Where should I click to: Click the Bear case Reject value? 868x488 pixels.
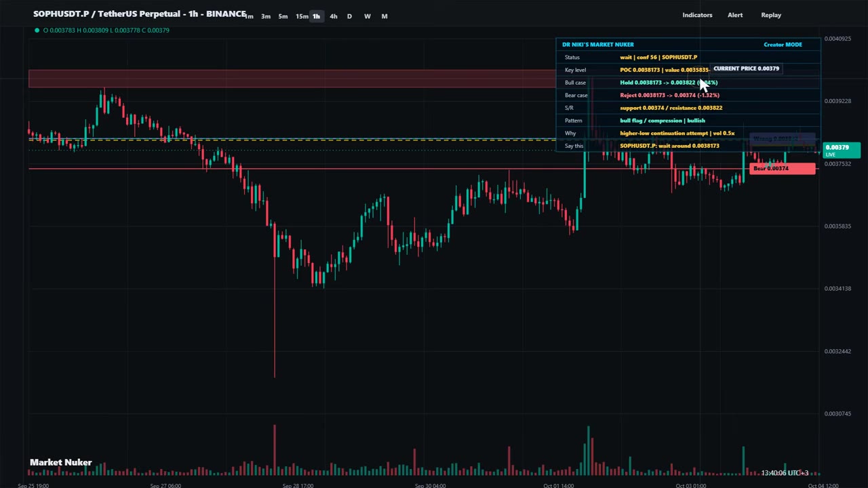pos(669,96)
